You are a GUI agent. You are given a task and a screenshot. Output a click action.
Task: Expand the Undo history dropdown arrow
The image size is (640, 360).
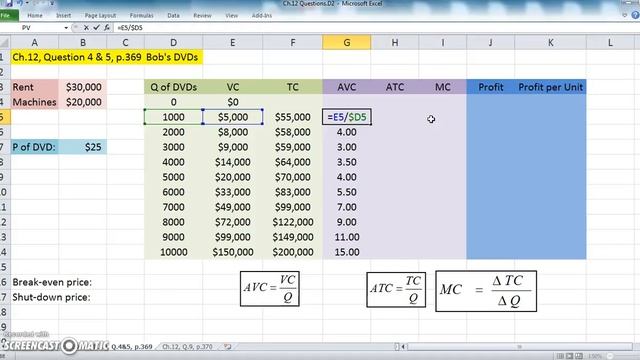(x=27, y=3)
